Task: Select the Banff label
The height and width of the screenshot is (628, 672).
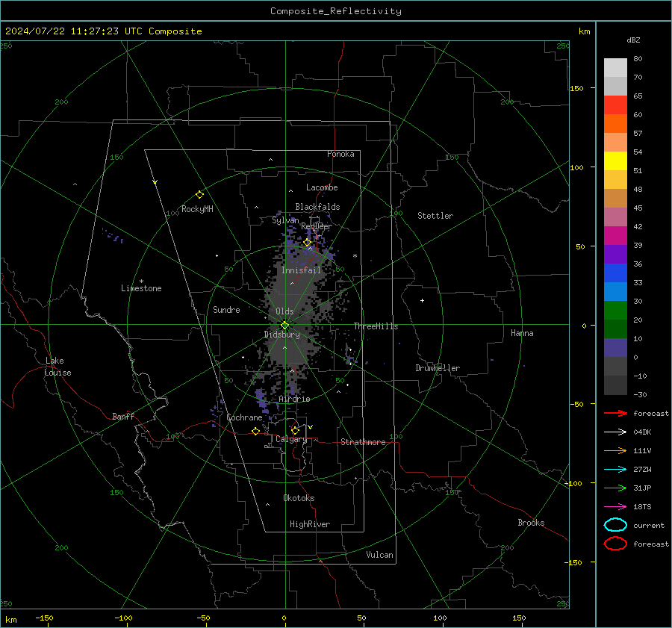Action: 123,416
